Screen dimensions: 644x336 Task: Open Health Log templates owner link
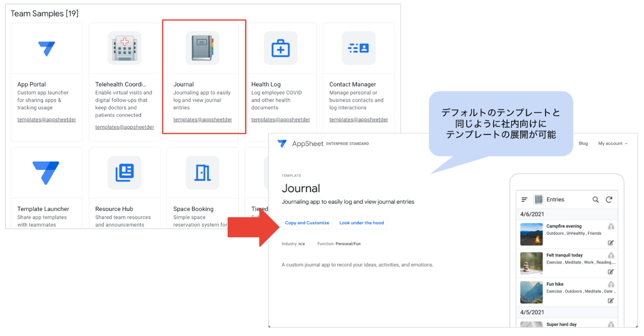tap(281, 120)
